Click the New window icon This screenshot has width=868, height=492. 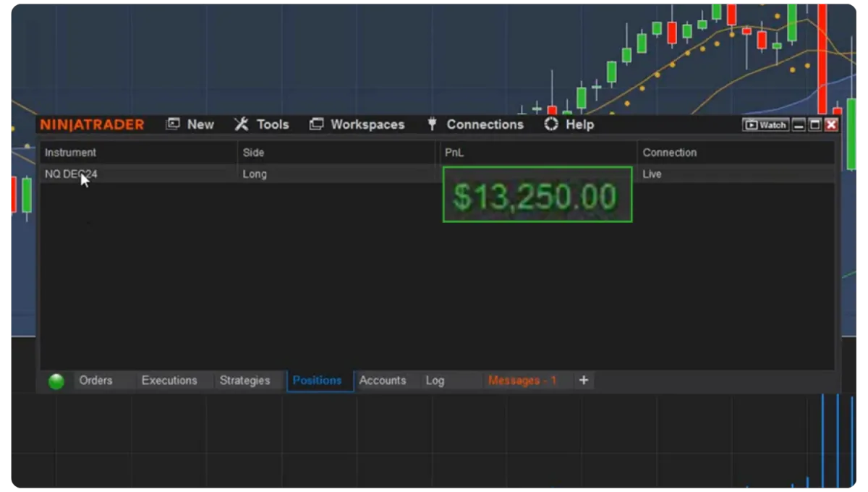(172, 124)
